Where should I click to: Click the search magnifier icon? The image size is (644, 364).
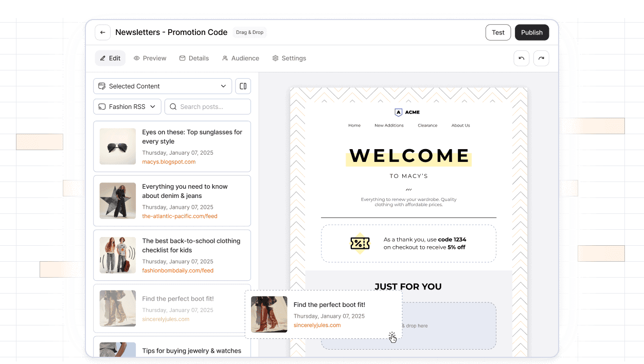173,107
